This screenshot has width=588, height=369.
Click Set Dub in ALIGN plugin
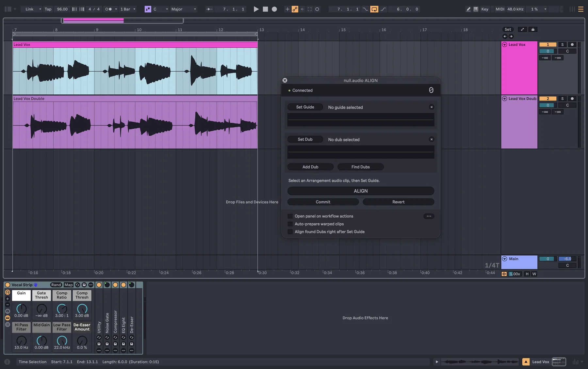305,139
